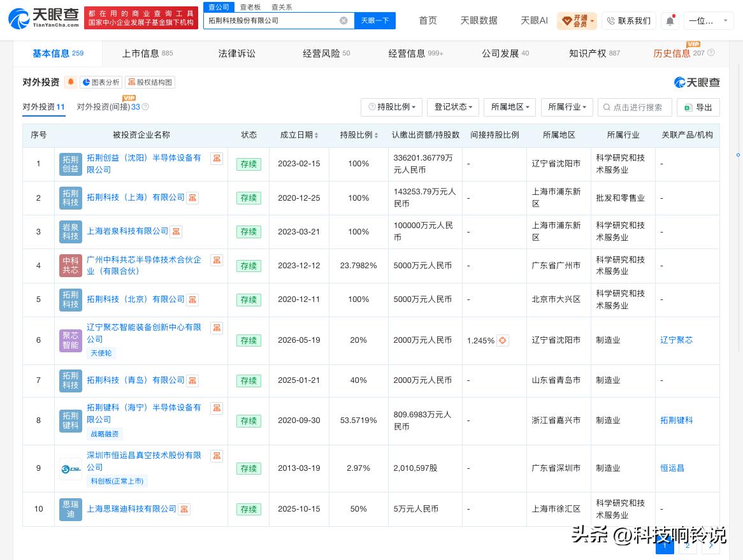Open 天眼数据 in the top navigation

[479, 20]
